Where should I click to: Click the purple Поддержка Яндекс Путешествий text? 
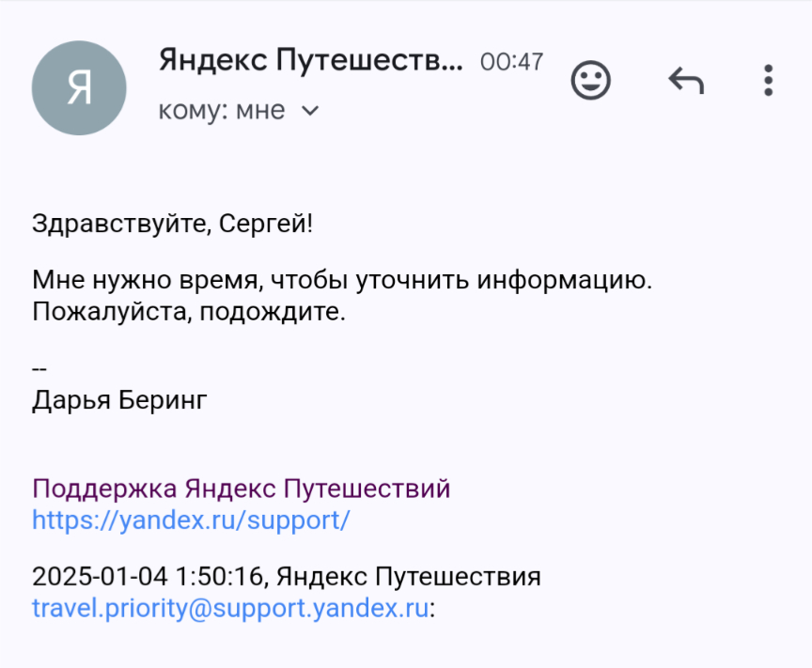(242, 489)
